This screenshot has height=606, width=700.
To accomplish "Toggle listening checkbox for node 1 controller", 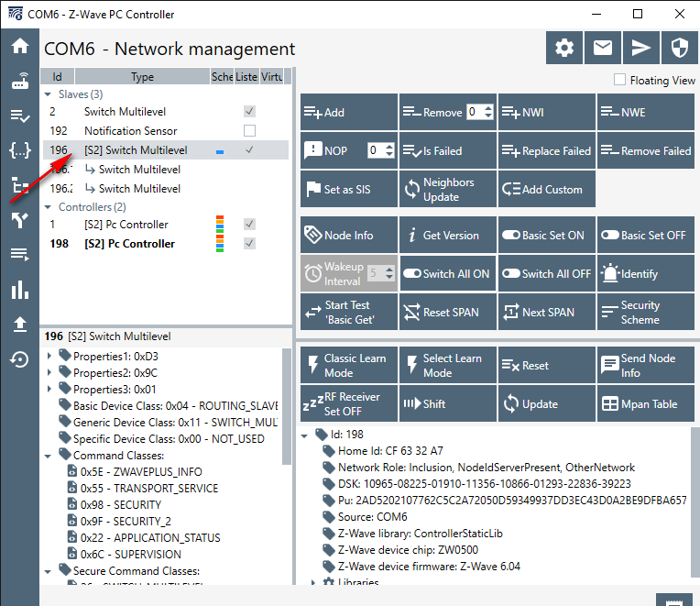I will [x=249, y=224].
